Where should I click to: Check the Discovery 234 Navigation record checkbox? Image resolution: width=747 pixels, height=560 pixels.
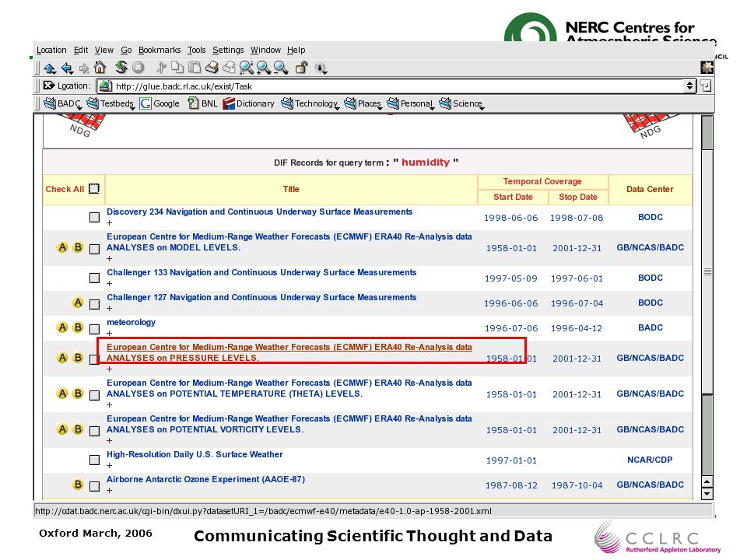[94, 218]
